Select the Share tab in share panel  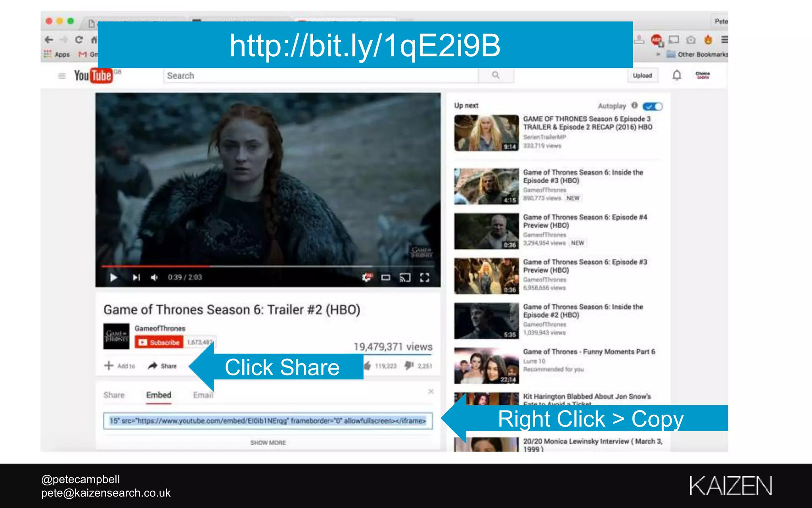pyautogui.click(x=114, y=395)
